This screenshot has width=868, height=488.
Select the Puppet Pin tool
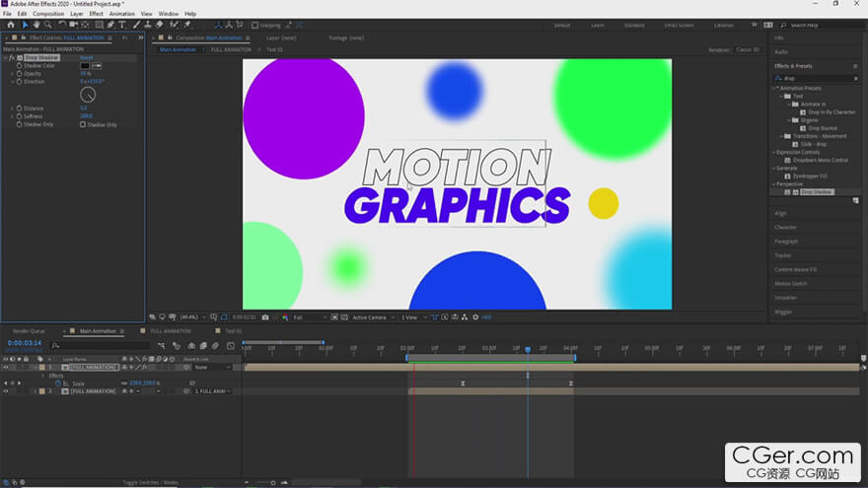tap(187, 25)
